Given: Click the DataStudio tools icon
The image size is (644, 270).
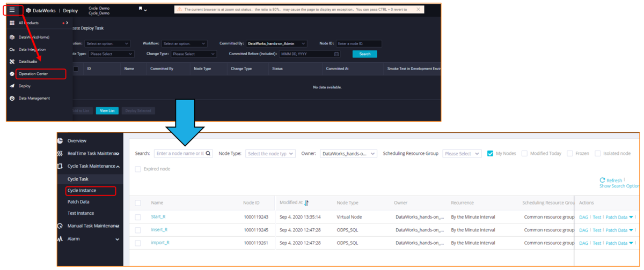Looking at the screenshot, I should pyautogui.click(x=12, y=62).
